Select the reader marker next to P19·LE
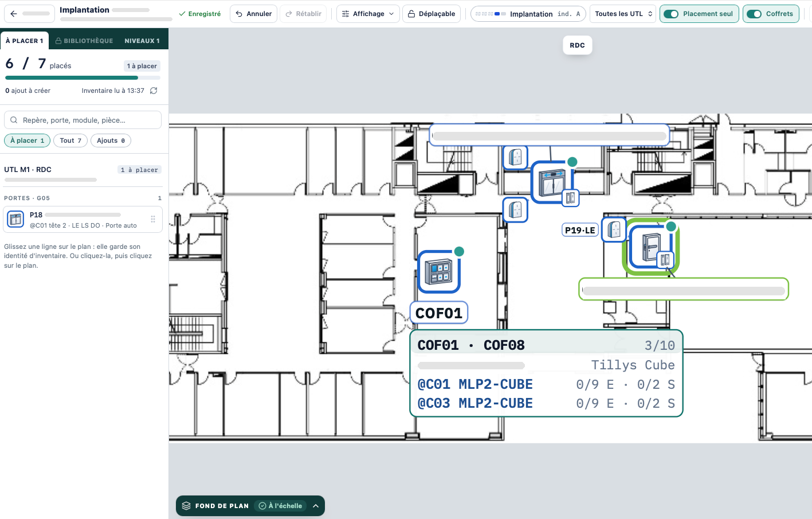This screenshot has width=812, height=519. (x=614, y=230)
